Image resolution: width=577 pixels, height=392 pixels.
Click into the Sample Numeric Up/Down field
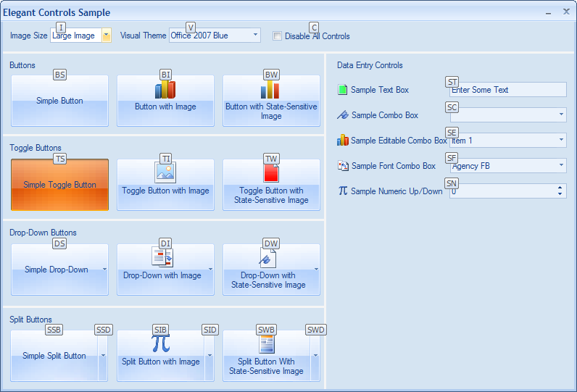(x=502, y=191)
